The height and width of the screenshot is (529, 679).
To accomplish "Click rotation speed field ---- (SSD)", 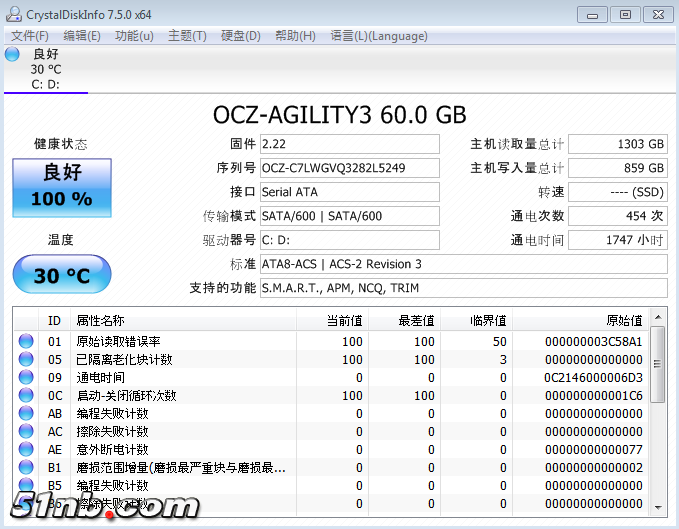I will [618, 192].
